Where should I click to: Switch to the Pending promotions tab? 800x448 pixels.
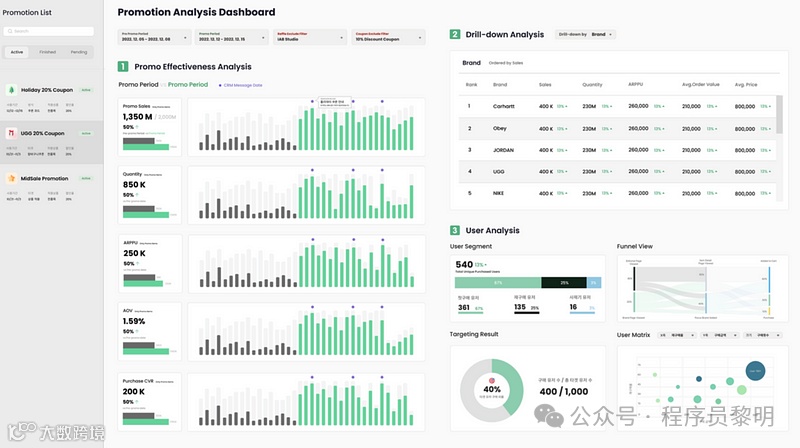click(79, 52)
